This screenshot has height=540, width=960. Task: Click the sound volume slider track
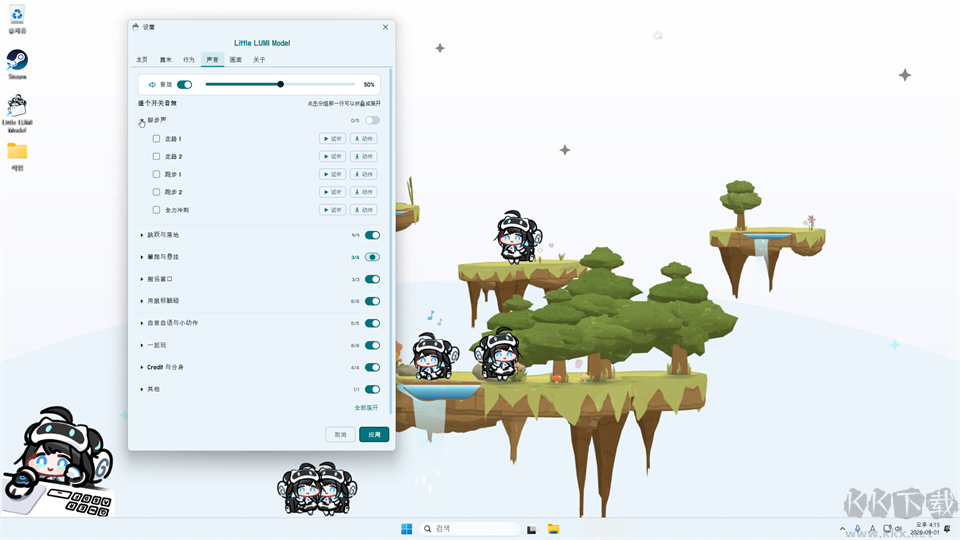(280, 84)
